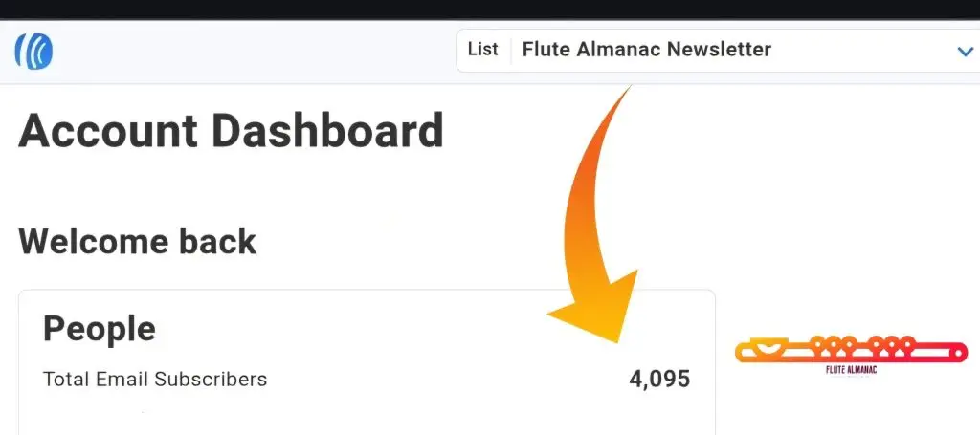
Task: Open the List selector dropdown
Action: (718, 50)
